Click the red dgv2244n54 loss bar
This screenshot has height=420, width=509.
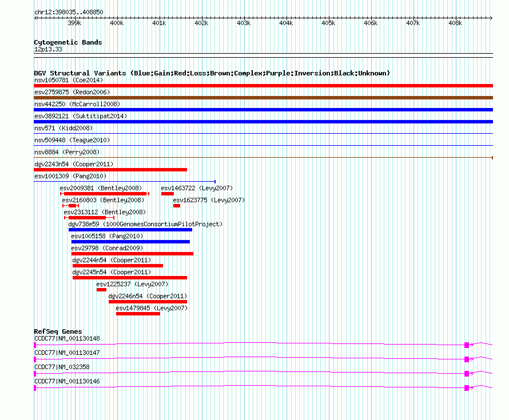tap(118, 266)
